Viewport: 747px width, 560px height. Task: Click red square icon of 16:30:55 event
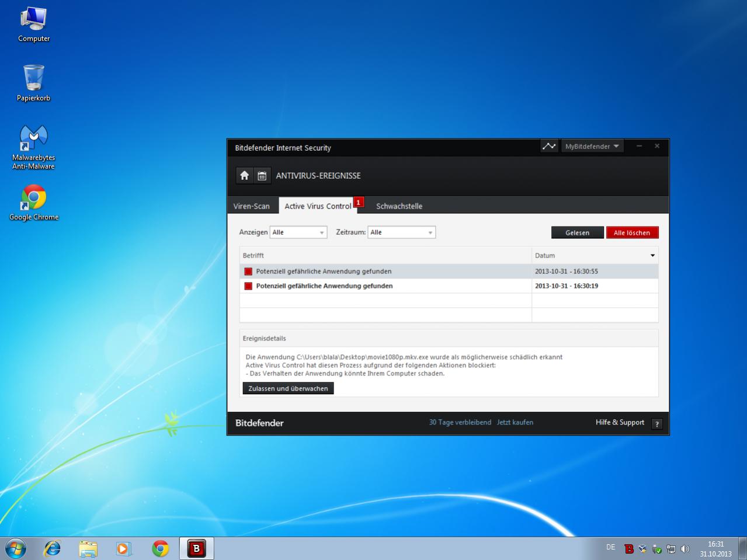pos(248,272)
